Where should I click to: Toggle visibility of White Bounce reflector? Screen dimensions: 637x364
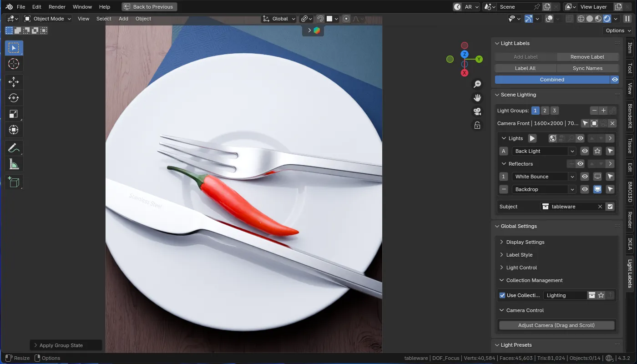click(x=585, y=177)
